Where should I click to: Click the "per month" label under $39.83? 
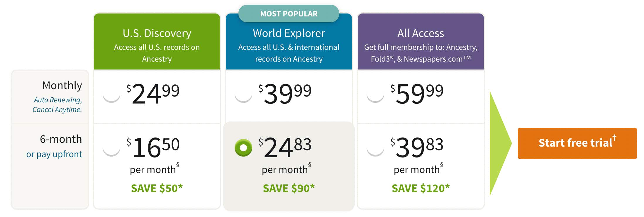tap(417, 169)
